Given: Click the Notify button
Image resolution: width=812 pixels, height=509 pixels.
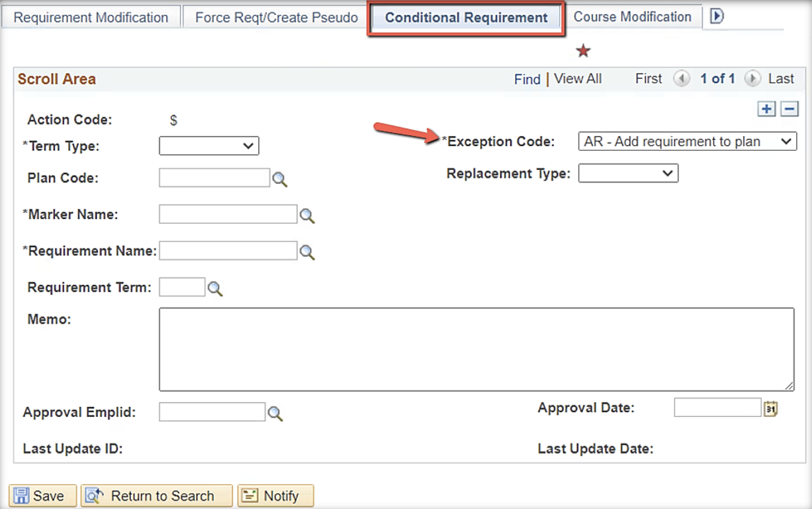Looking at the screenshot, I should [275, 495].
